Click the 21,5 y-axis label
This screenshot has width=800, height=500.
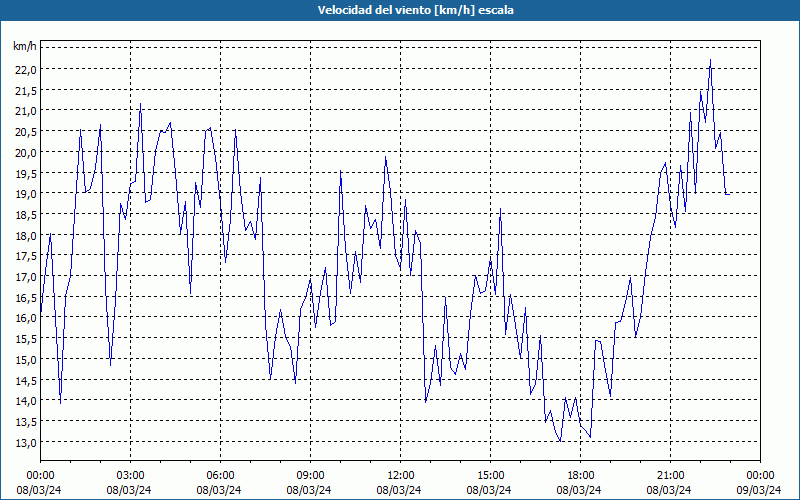[26, 90]
